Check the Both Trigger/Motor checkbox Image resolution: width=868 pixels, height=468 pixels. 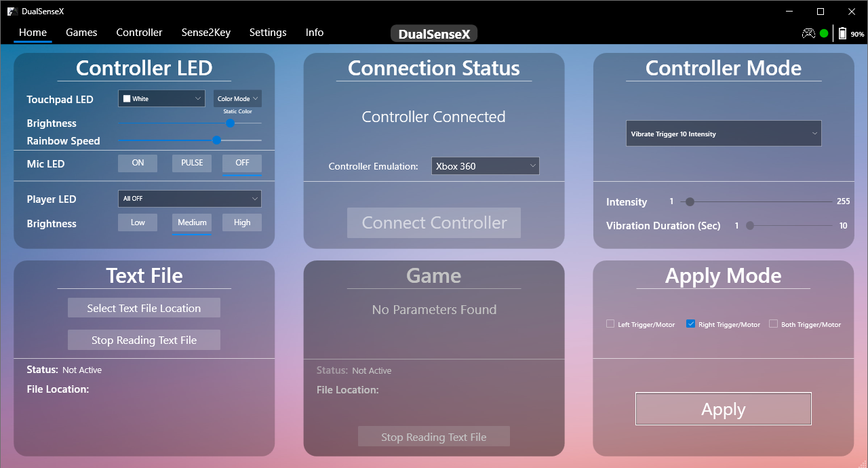point(774,324)
